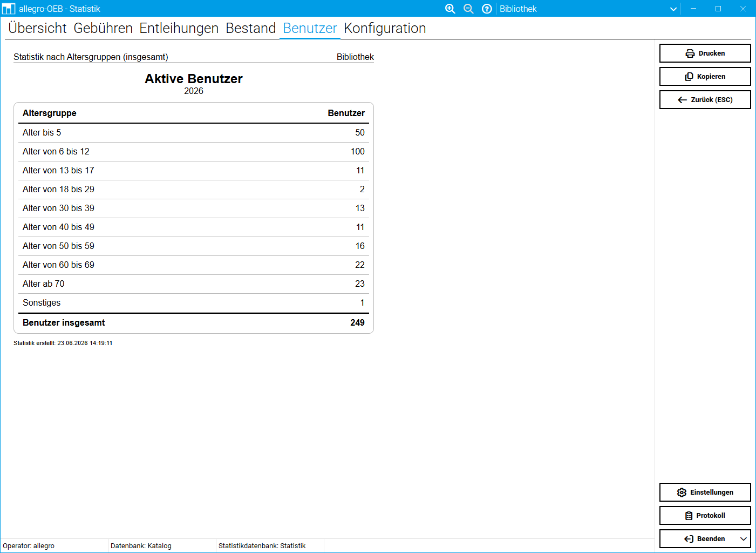Open the Protokoll button
Viewport: 756px width, 553px height.
705,516
